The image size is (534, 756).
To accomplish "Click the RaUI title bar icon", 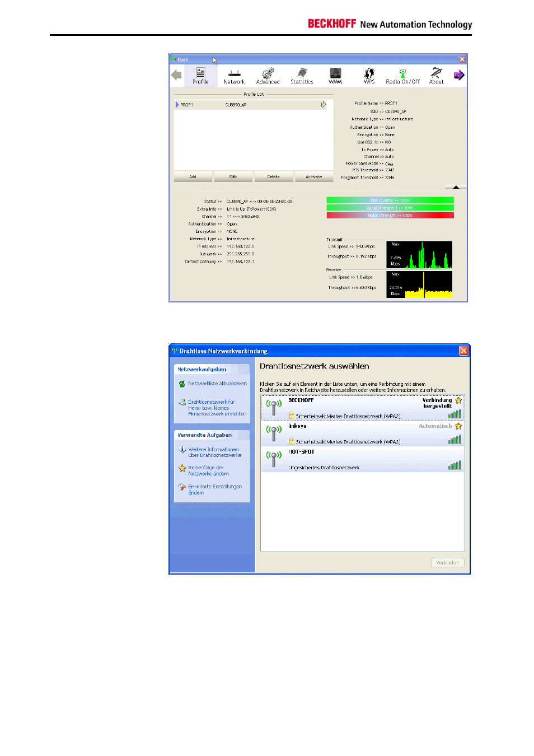I will click(x=174, y=59).
